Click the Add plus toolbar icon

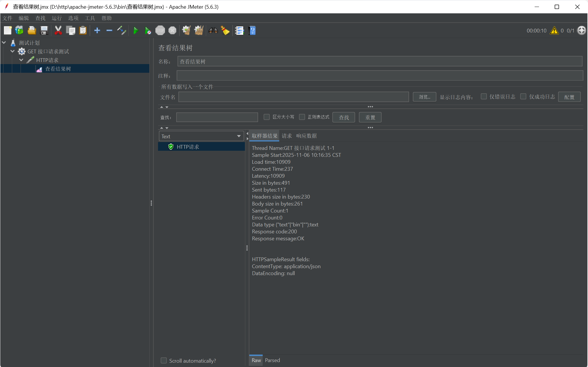coord(97,30)
